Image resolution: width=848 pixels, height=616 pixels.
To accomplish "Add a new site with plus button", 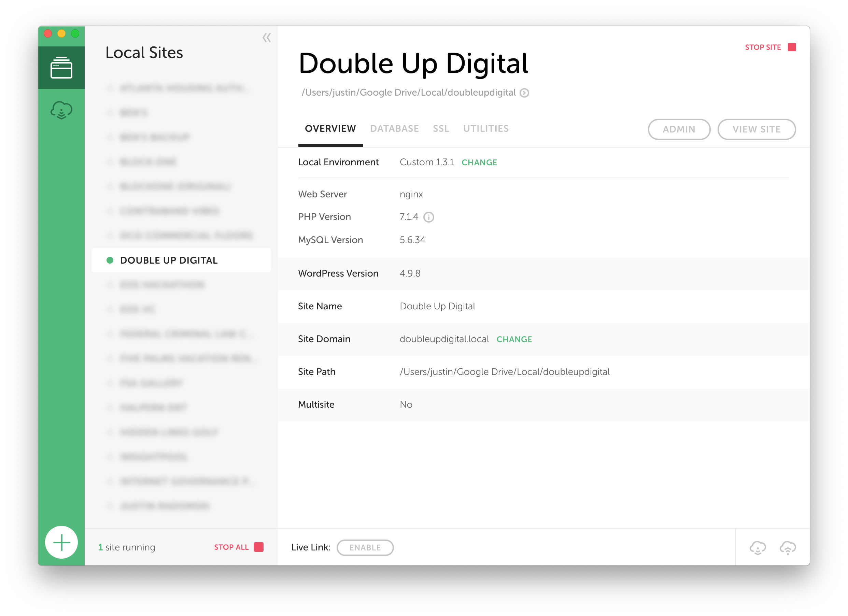I will (x=61, y=542).
